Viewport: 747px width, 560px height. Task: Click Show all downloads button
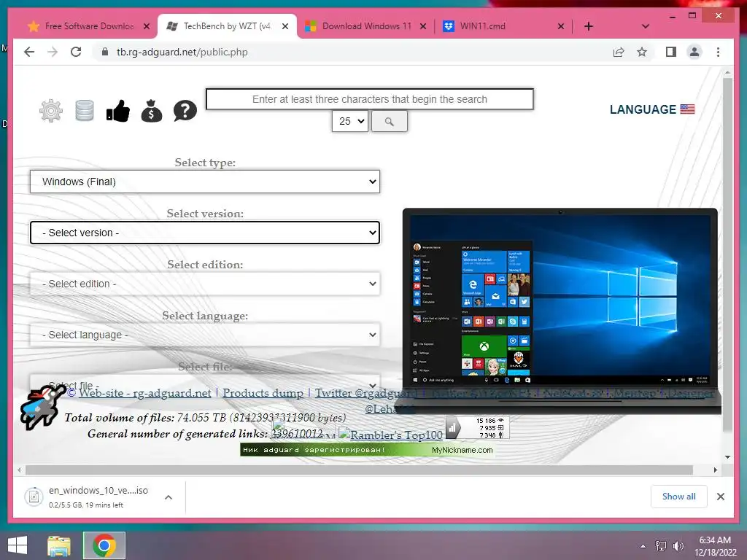coord(679,497)
